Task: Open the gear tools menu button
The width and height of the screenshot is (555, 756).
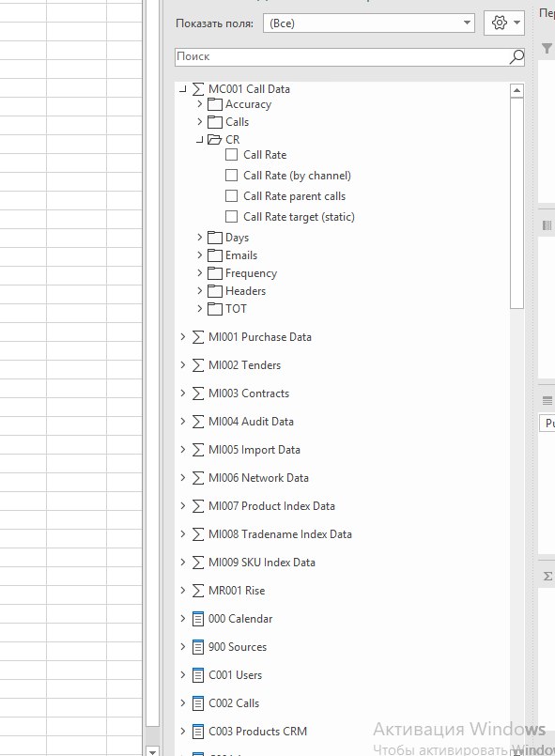Action: [x=504, y=23]
